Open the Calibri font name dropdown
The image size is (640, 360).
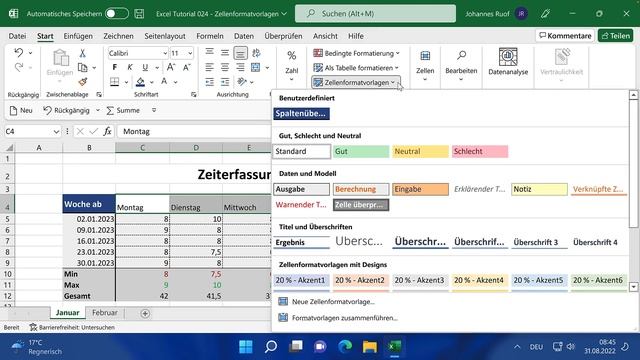click(x=165, y=53)
